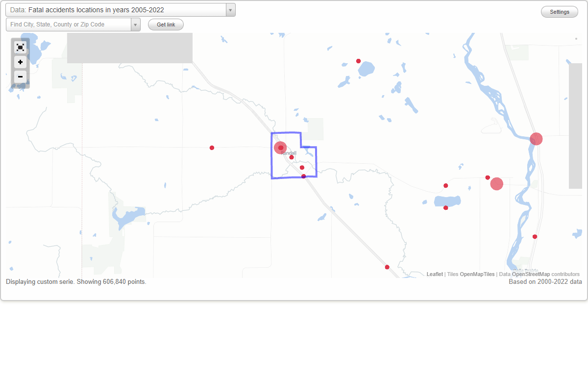
Task: Open the dropdown arrow next to the Data field
Action: [x=230, y=9]
